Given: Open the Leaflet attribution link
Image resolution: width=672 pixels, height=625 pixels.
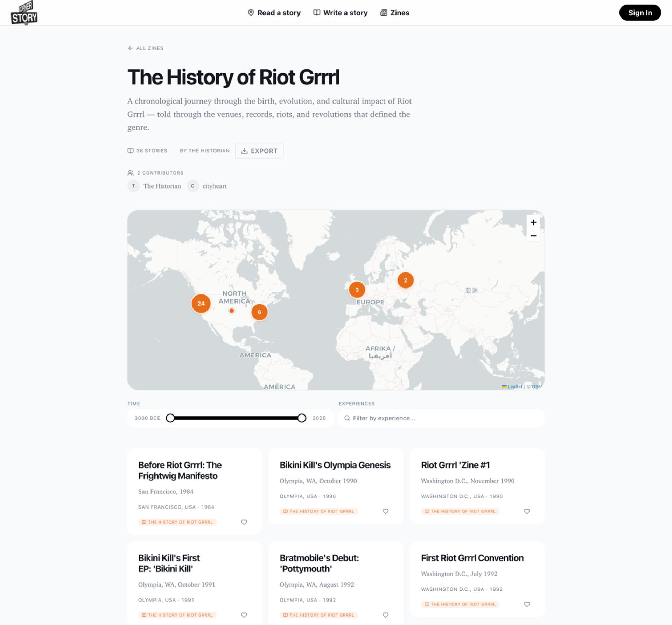Looking at the screenshot, I should 512,386.
